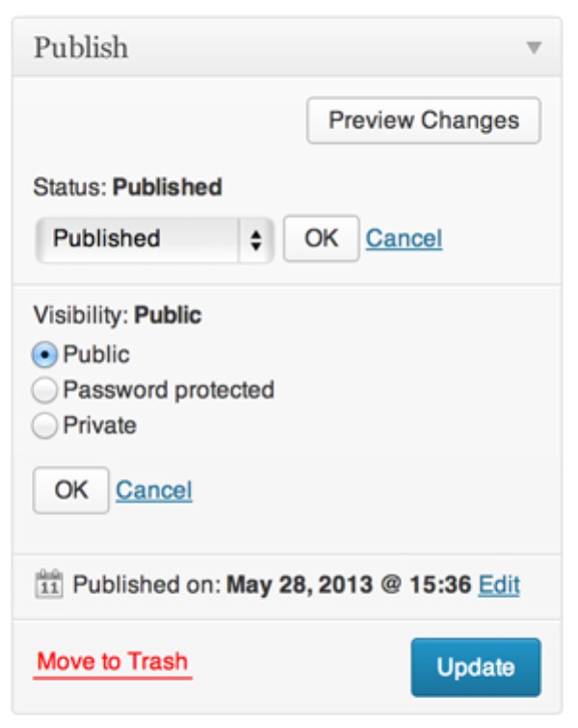The height and width of the screenshot is (728, 578).
Task: Click the status dropdown's up-down arrows
Action: [x=255, y=239]
